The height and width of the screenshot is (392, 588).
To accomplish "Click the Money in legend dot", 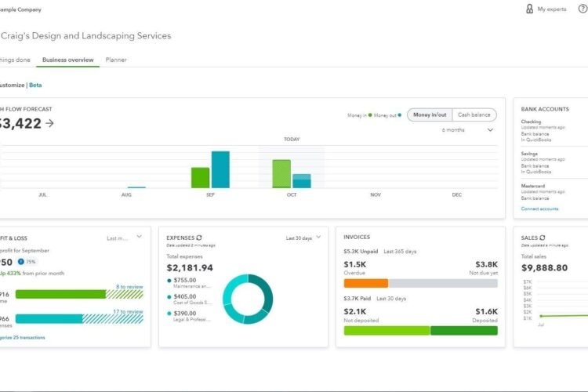I will click(370, 115).
